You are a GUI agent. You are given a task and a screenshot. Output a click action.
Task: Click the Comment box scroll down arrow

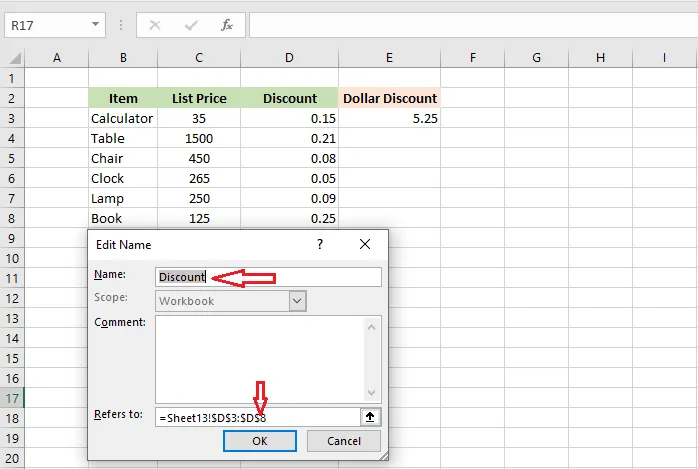[372, 392]
